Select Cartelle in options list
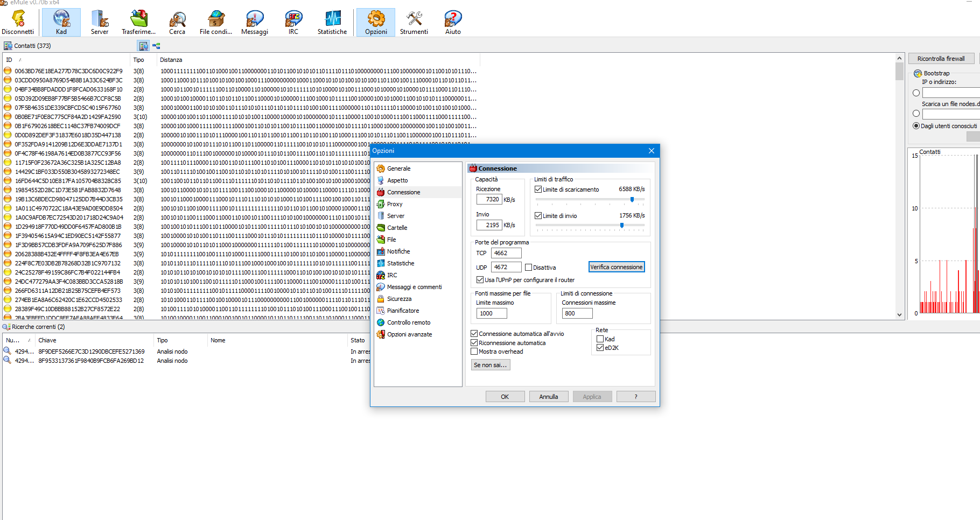Image resolution: width=980 pixels, height=520 pixels. click(x=397, y=228)
